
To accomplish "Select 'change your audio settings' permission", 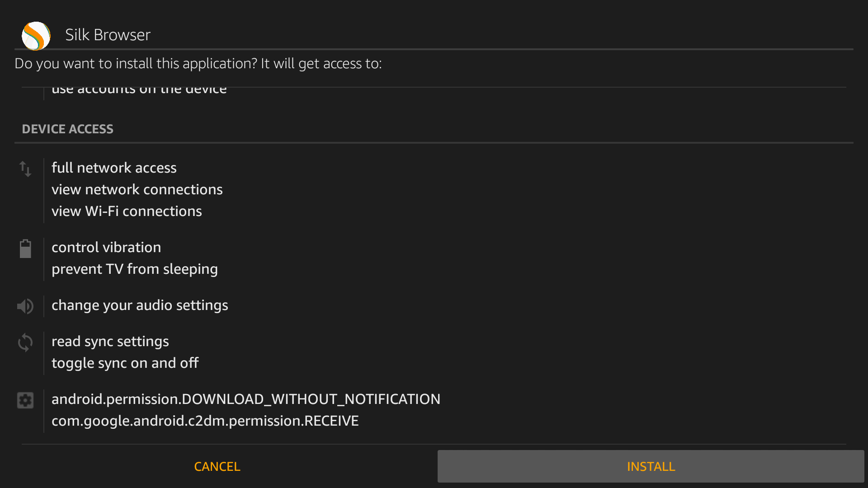I will coord(140,305).
